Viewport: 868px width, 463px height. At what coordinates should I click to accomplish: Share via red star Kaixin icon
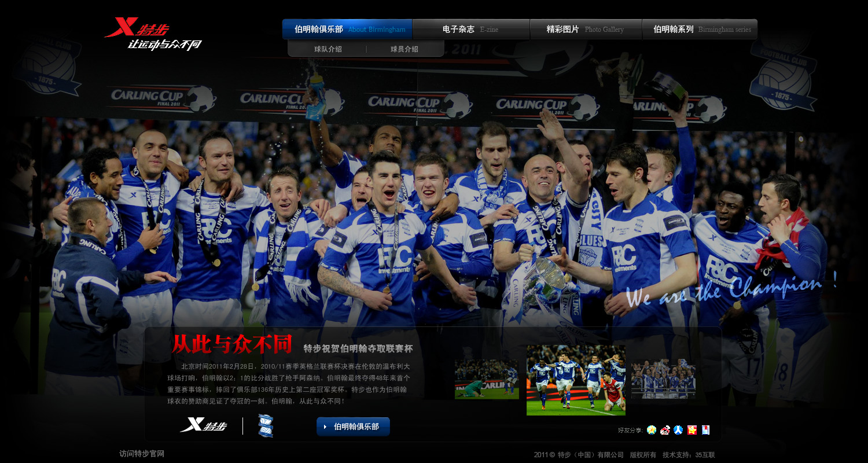pos(692,430)
